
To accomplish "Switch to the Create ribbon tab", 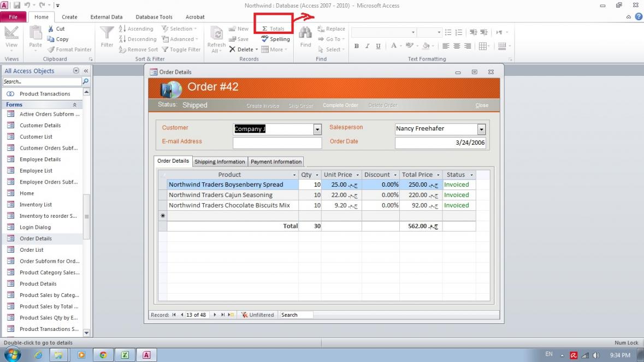I will (69, 17).
